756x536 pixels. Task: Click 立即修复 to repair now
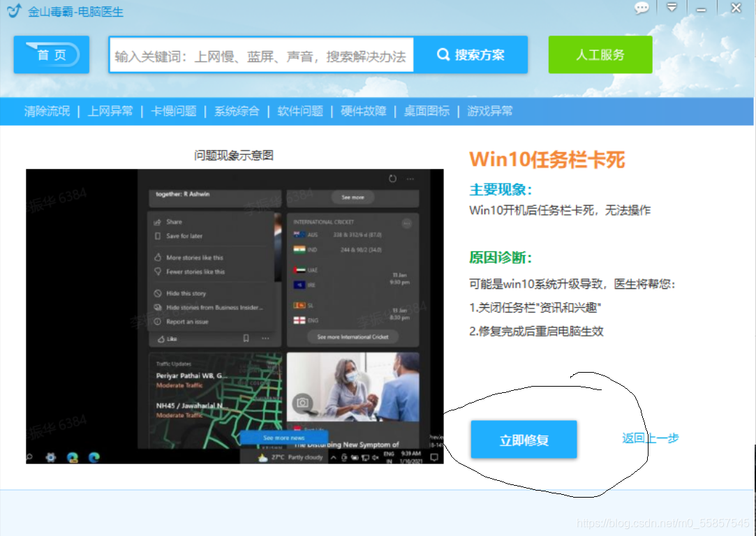[524, 440]
